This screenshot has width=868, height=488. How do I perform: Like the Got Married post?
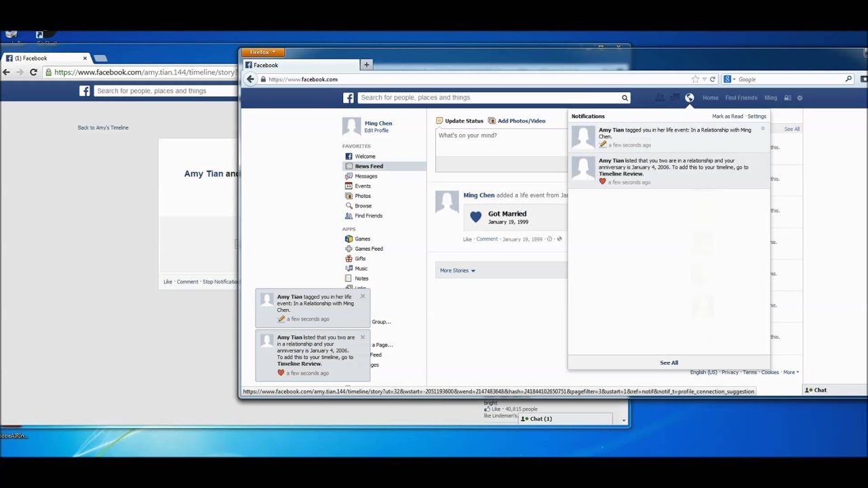coord(467,239)
